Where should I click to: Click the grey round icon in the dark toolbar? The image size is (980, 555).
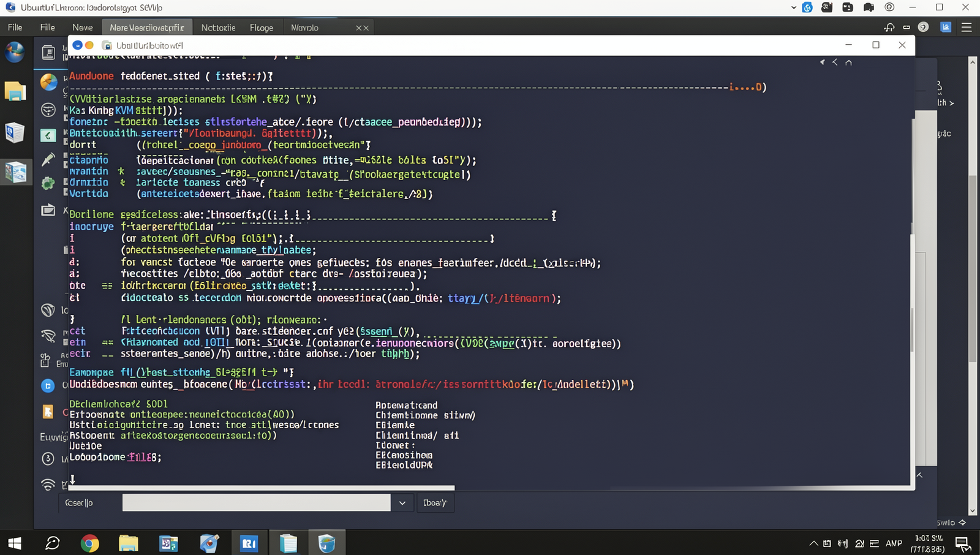pyautogui.click(x=923, y=27)
